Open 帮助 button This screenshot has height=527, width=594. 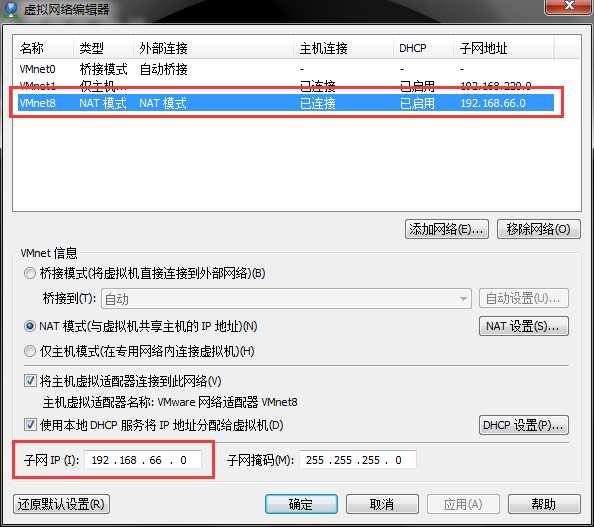tap(544, 504)
